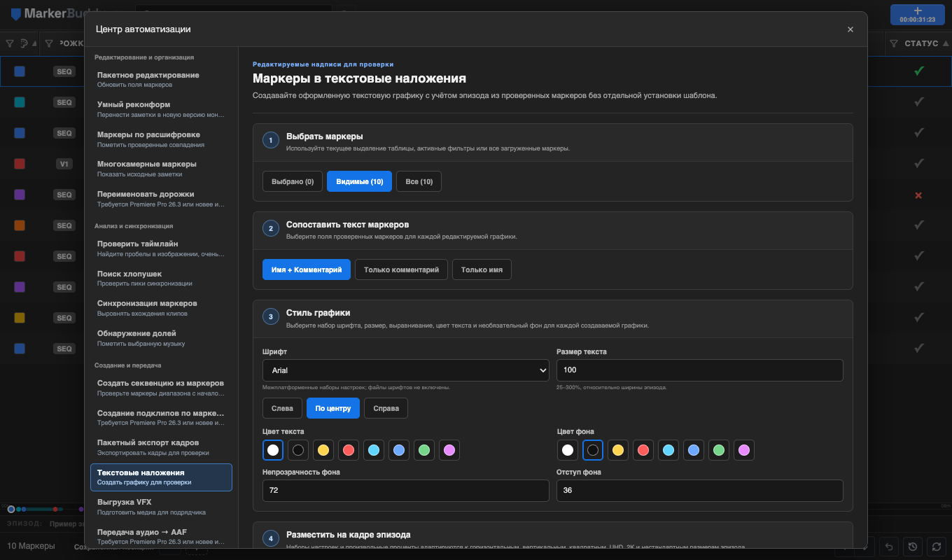Click the green checkmark status icon
952x560 pixels.
click(x=919, y=71)
